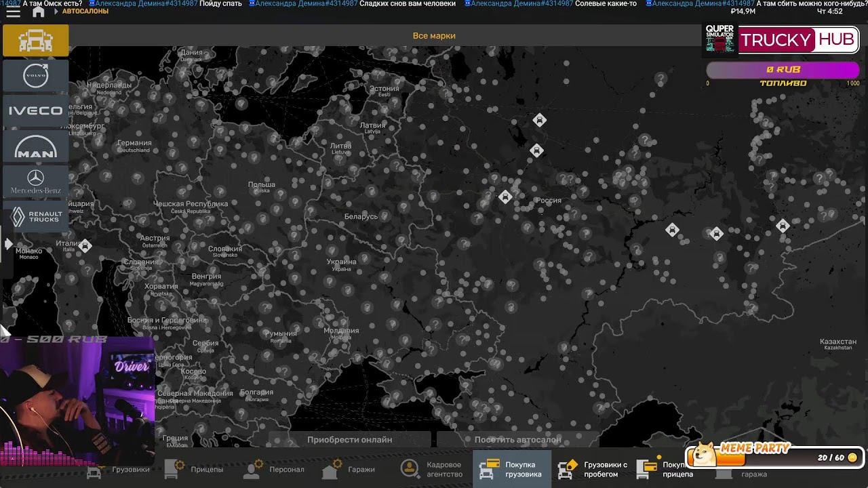This screenshot has width=868, height=488.
Task: Click the Сербия label on the map
Action: pyautogui.click(x=205, y=344)
